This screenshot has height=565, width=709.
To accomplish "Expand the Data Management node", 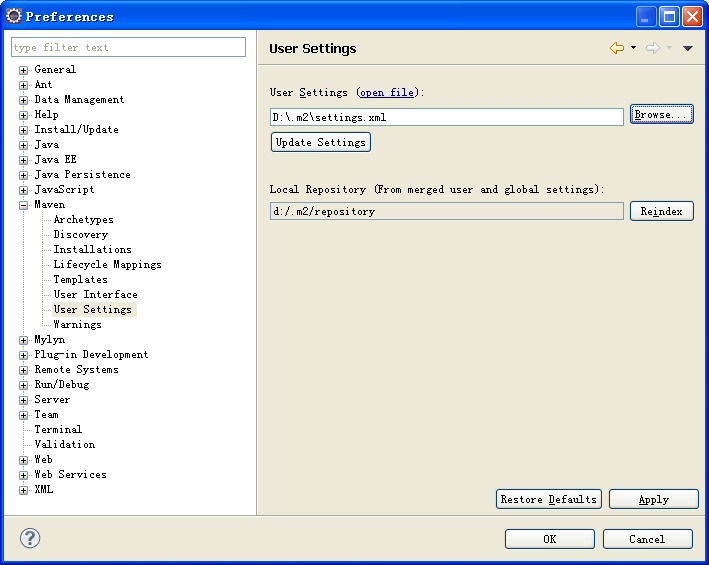I will tap(24, 100).
